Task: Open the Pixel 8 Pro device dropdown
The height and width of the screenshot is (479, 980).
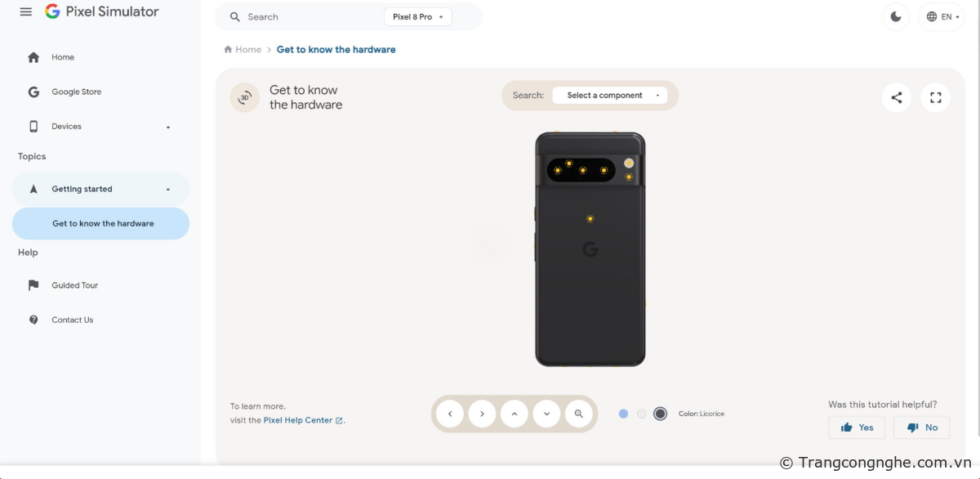Action: tap(417, 17)
